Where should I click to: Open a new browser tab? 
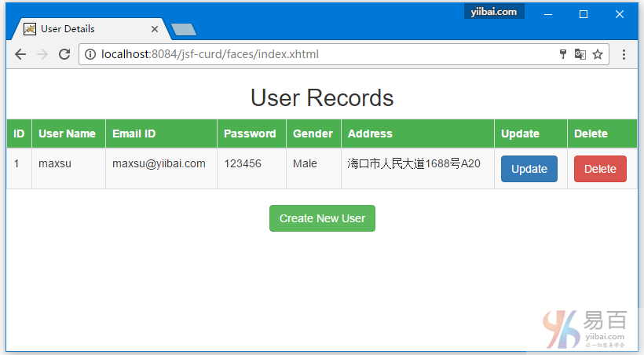tap(183, 30)
